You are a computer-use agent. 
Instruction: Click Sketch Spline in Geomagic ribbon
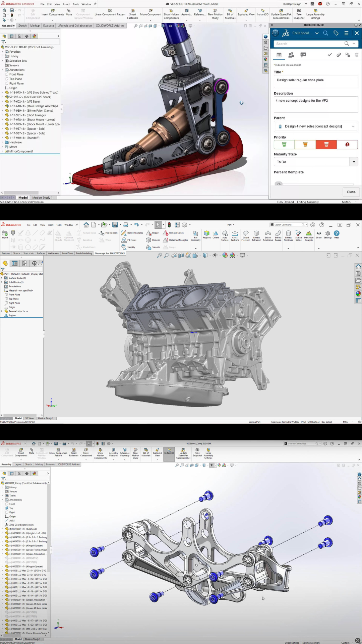[x=298, y=236]
